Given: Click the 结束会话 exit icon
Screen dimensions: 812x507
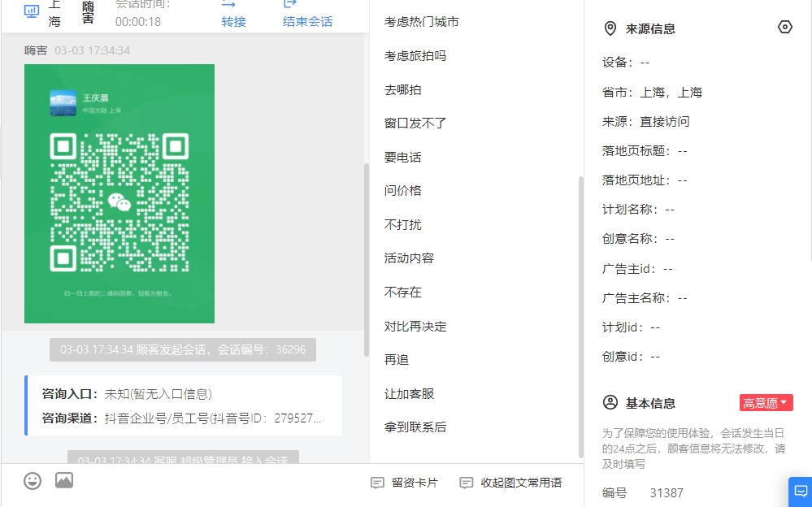Looking at the screenshot, I should (x=290, y=4).
